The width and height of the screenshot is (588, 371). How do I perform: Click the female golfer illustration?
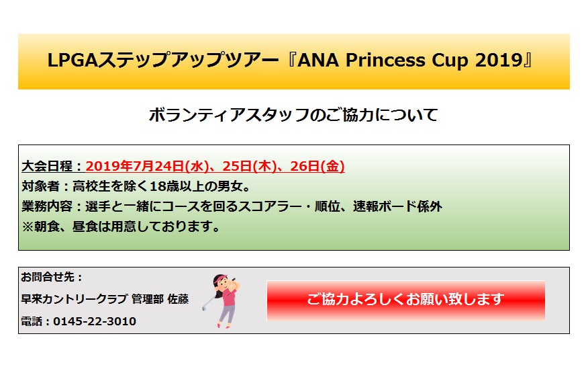click(226, 300)
